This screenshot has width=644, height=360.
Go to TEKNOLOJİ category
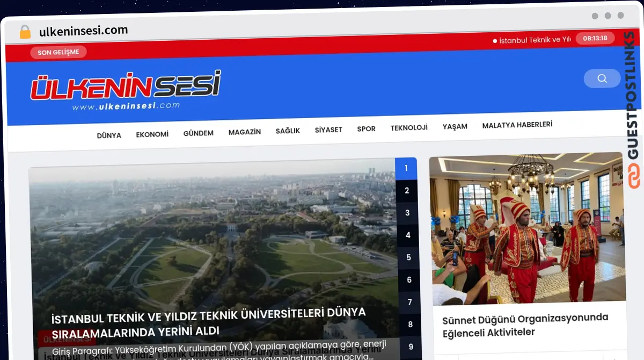(409, 128)
